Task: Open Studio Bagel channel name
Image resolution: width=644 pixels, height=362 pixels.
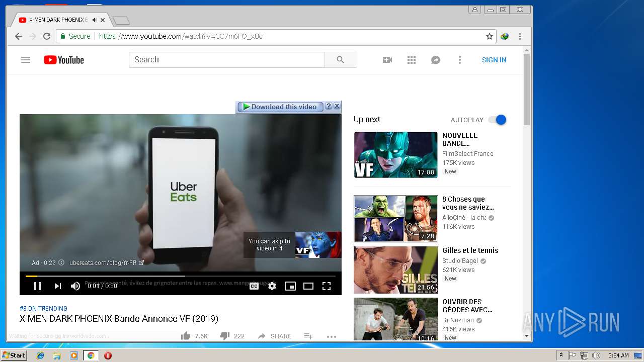Action: click(x=461, y=261)
